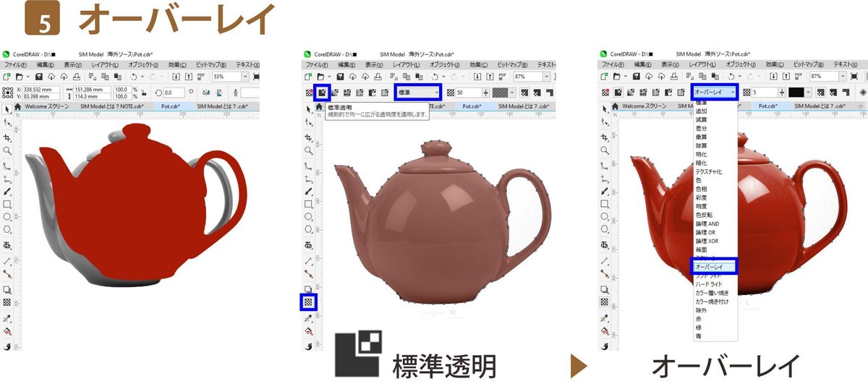The image size is (868, 384).
Task: Select the Pick tool in the right window
Action: pos(606,108)
